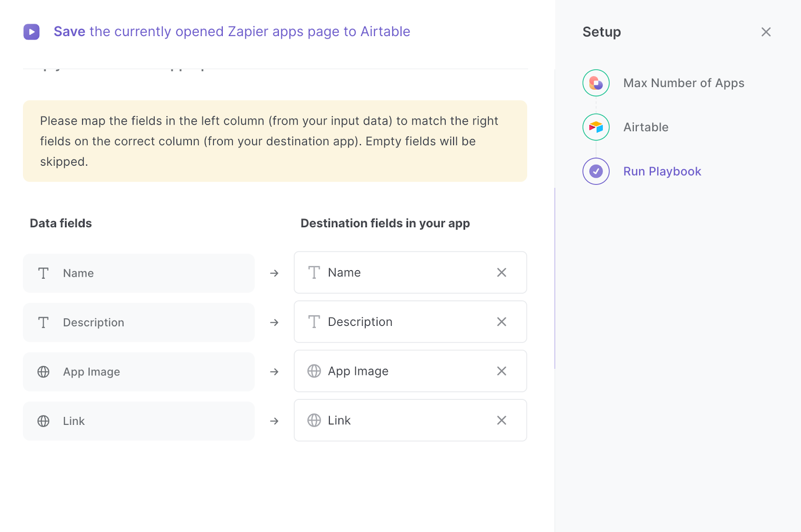
Task: Select the Max Number of Apps step icon
Action: pyautogui.click(x=595, y=83)
